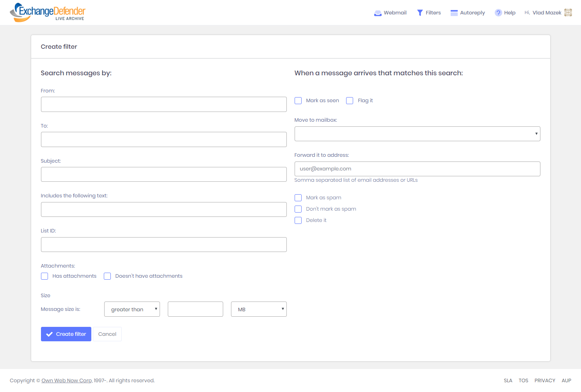
Task: Click the Help question mark icon
Action: click(x=498, y=13)
